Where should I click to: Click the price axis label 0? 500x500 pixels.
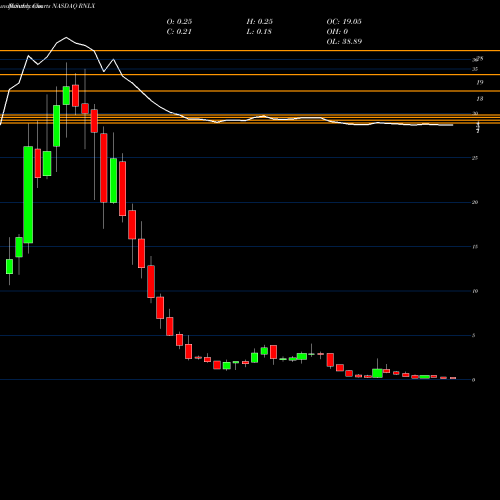[473, 380]
